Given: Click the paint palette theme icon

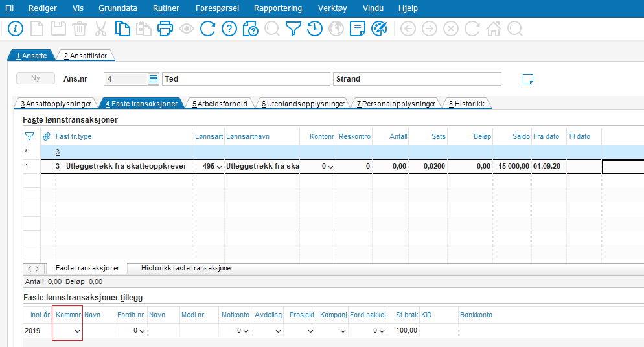Looking at the screenshot, I should 379,29.
